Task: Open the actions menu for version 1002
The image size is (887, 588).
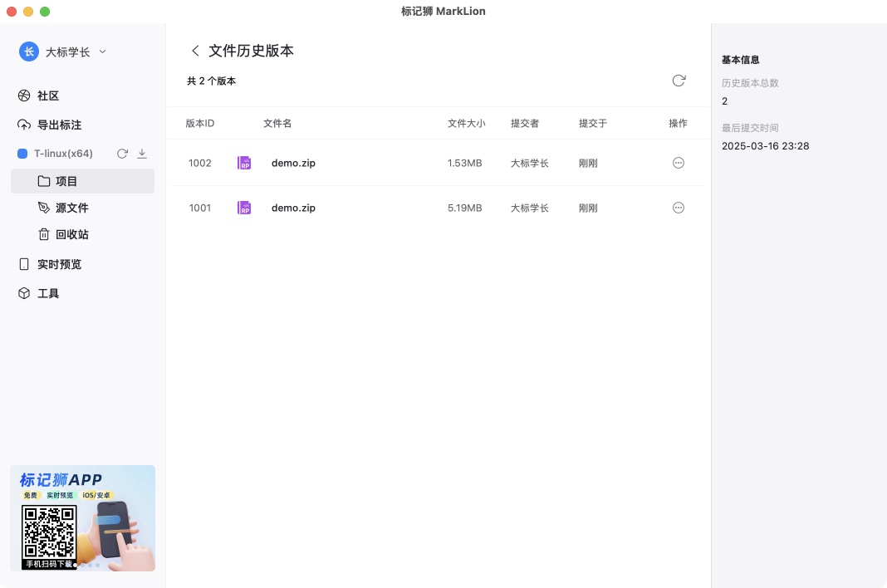Action: pyautogui.click(x=679, y=162)
